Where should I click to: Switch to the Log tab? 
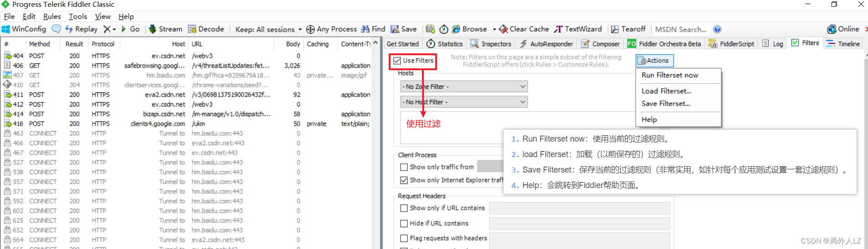pos(773,44)
